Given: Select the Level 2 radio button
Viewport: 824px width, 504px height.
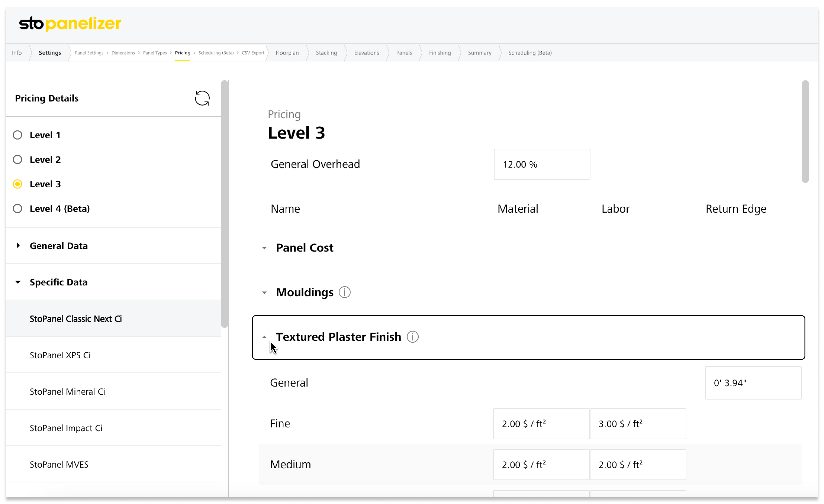Looking at the screenshot, I should [x=17, y=159].
